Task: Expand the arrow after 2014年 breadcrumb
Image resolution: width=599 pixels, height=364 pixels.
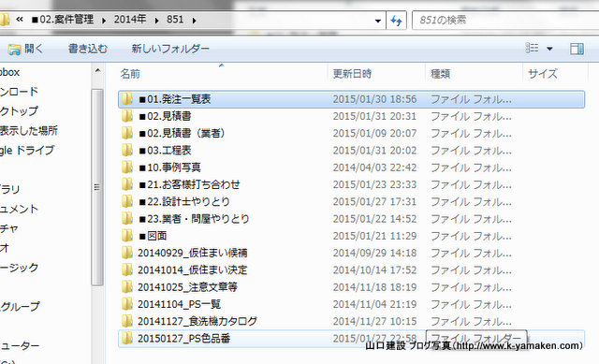Action: (156, 21)
